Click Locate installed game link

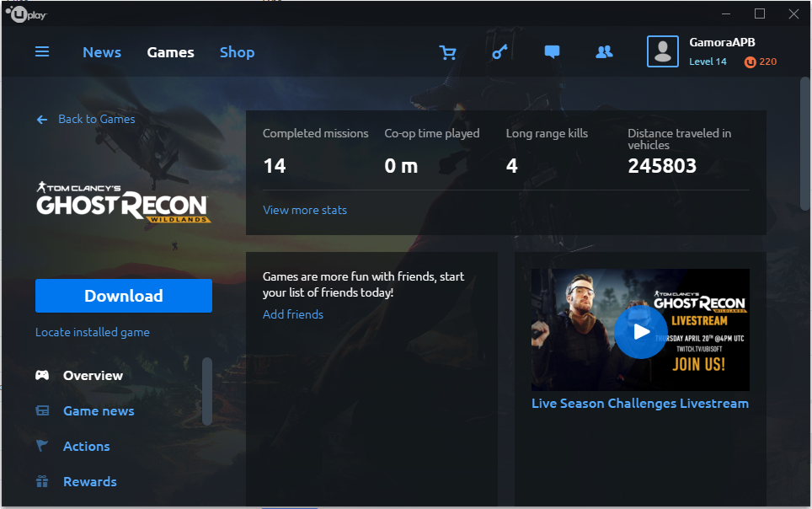pyautogui.click(x=93, y=332)
